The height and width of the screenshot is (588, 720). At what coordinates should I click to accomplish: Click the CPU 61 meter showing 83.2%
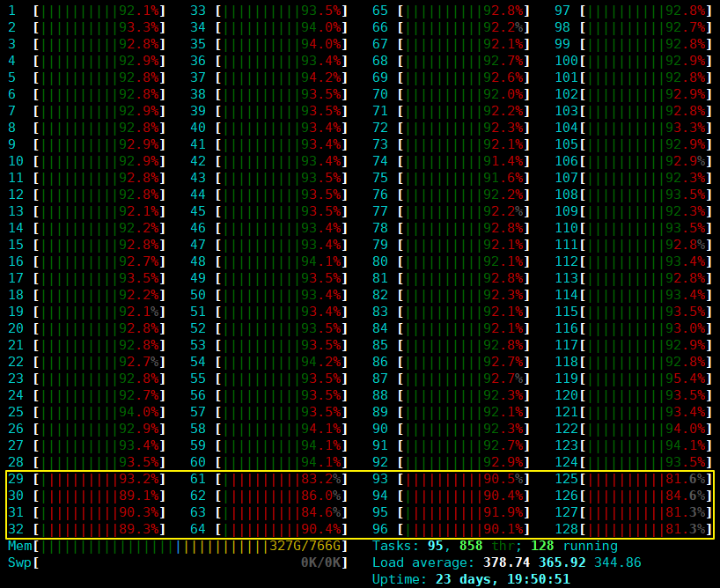coord(282,479)
